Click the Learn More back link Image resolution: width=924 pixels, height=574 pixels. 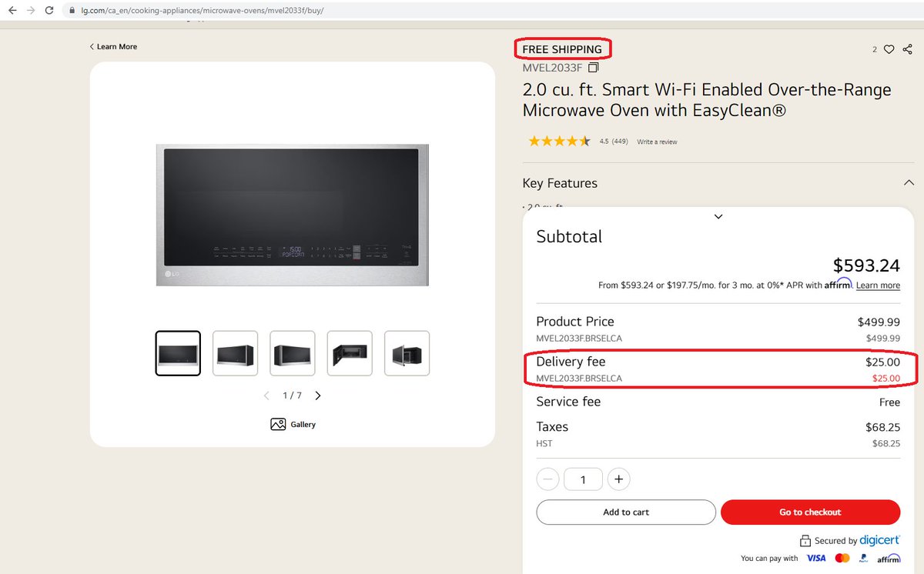pyautogui.click(x=113, y=47)
